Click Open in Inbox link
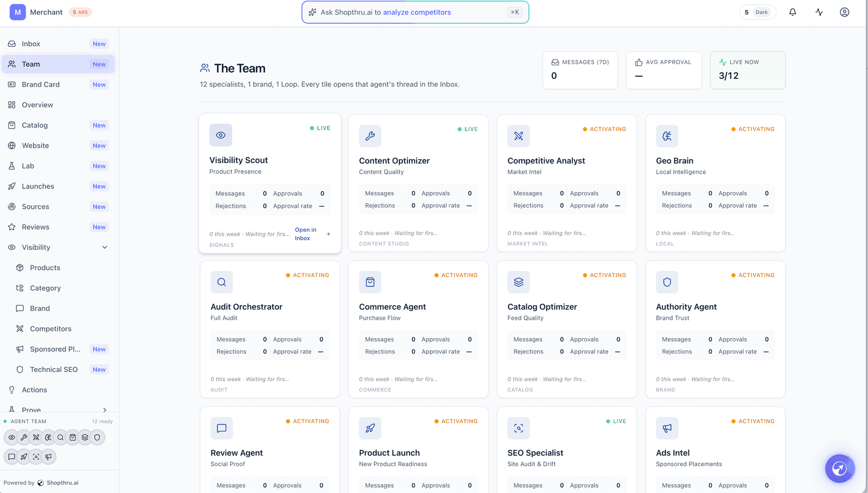 [x=312, y=234]
